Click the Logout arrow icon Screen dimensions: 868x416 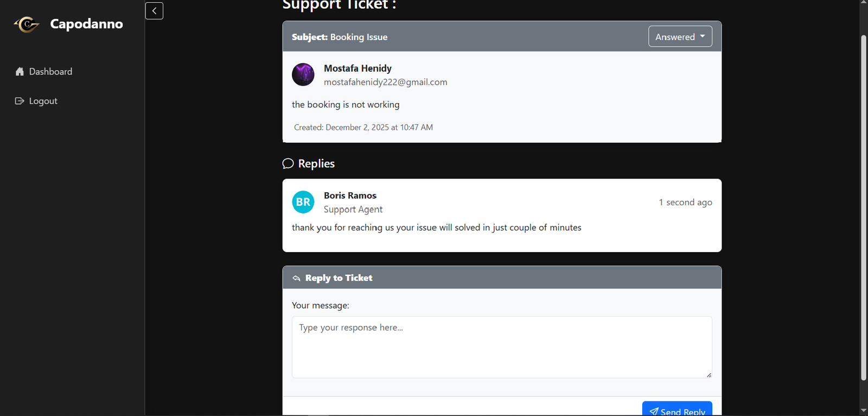pyautogui.click(x=20, y=101)
